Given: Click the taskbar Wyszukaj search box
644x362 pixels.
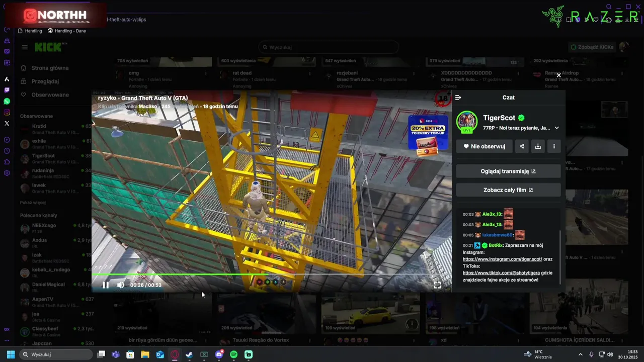Looking at the screenshot, I should tap(56, 354).
